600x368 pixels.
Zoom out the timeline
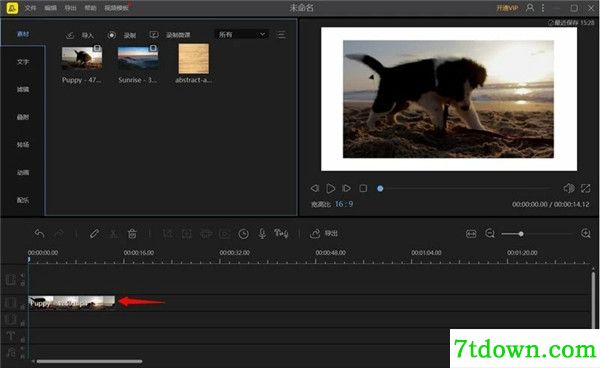490,233
